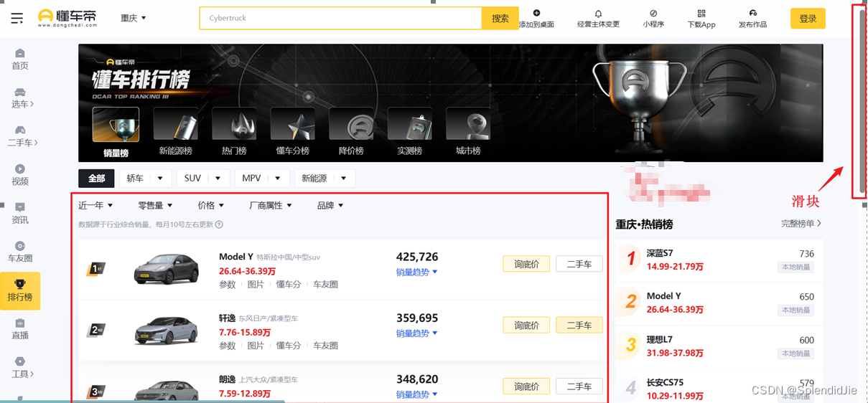Expand the SUV category dropdown
This screenshot has width=868, height=403.
(x=202, y=179)
